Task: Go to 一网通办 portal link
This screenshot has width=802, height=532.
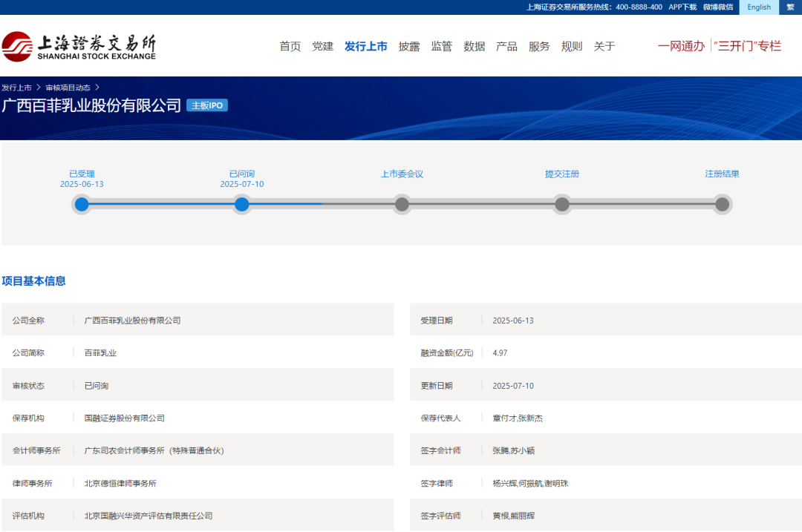Action: 681,47
